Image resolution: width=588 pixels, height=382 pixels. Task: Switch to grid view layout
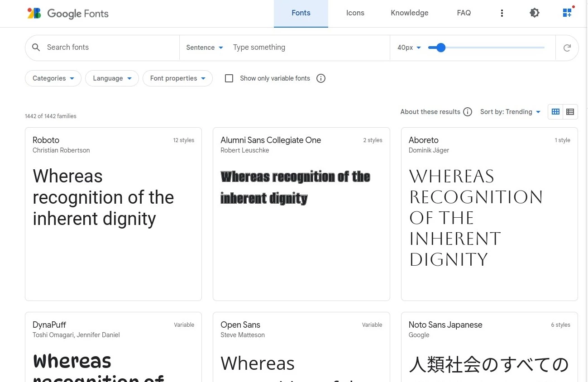pos(555,112)
